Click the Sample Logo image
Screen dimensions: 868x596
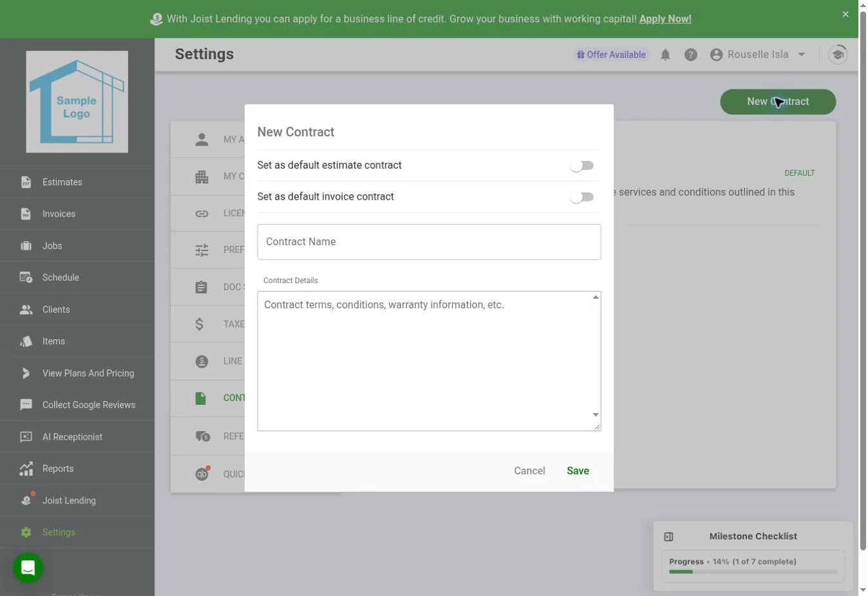coord(77,102)
